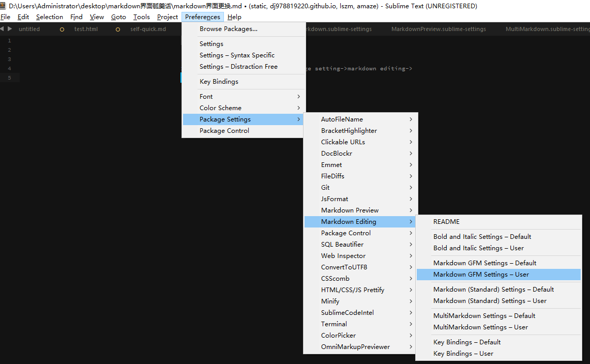This screenshot has height=364, width=590.
Task: Open Settings – Syntax Specific
Action: click(237, 55)
